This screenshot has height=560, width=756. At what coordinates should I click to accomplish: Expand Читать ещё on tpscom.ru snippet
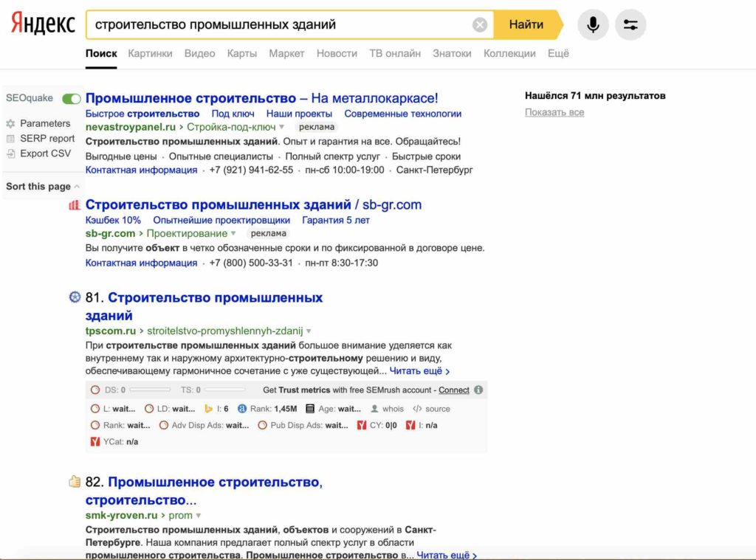[419, 371]
